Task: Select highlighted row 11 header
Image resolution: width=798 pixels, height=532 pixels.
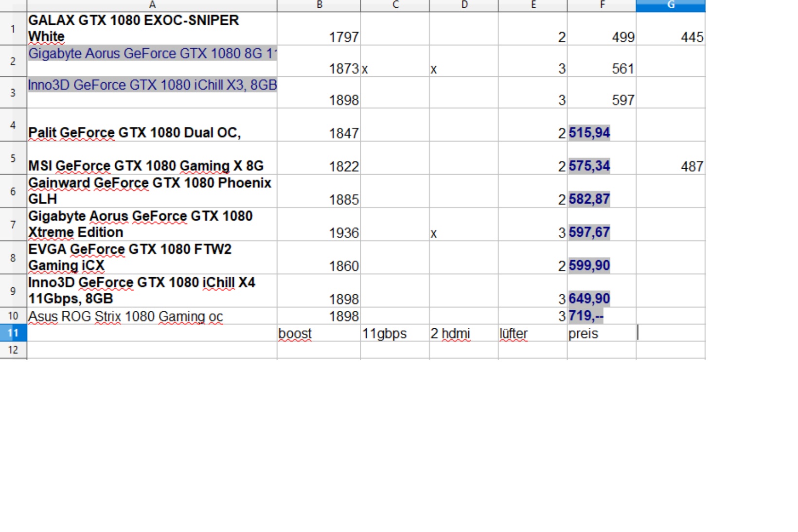Action: (x=13, y=333)
